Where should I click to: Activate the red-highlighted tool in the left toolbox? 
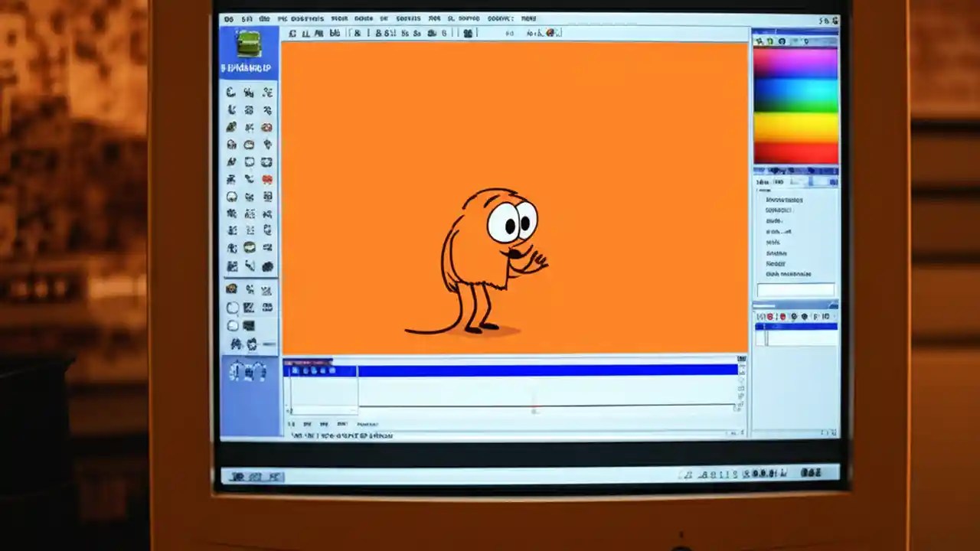pos(266,179)
